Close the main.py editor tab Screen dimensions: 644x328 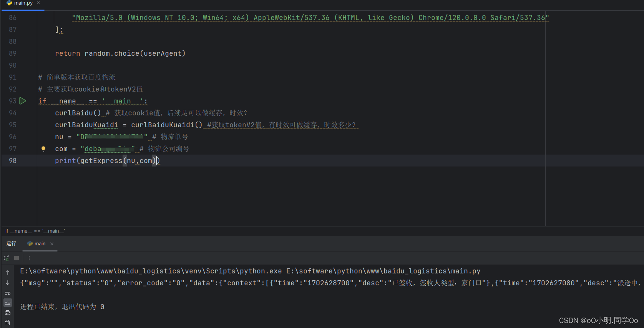point(38,3)
